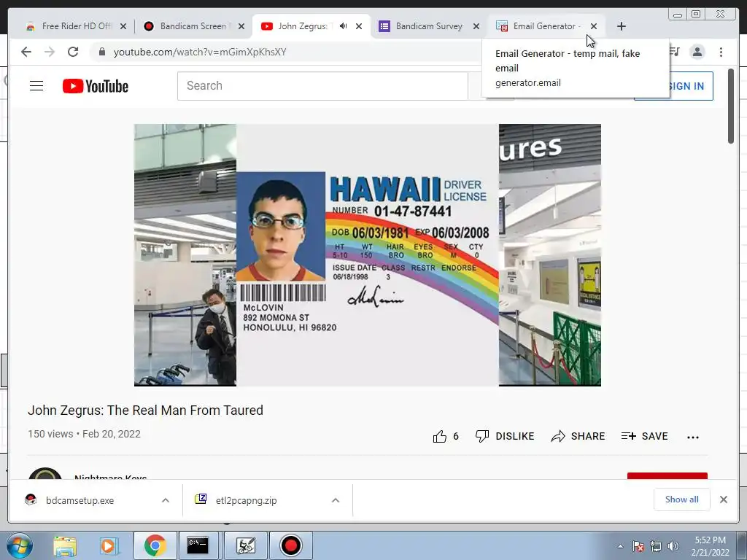
Task: Open Bandicam record taskbar icon
Action: (x=290, y=545)
